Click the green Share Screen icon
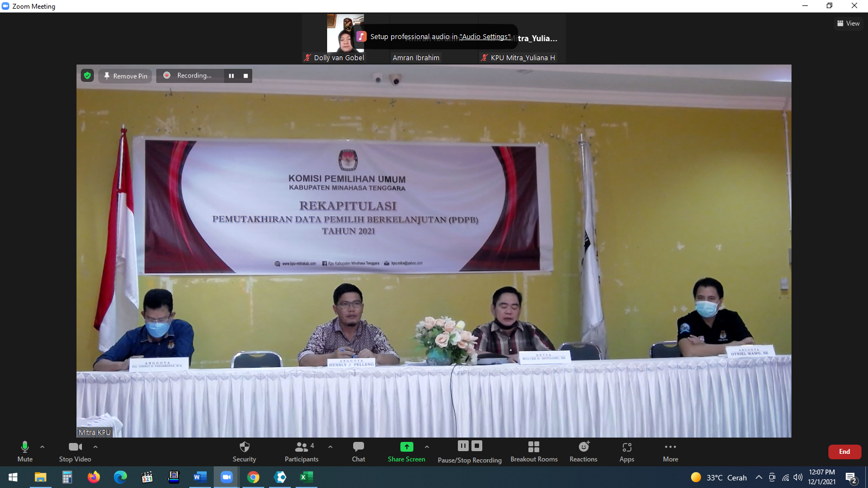868x488 pixels. pos(406,447)
